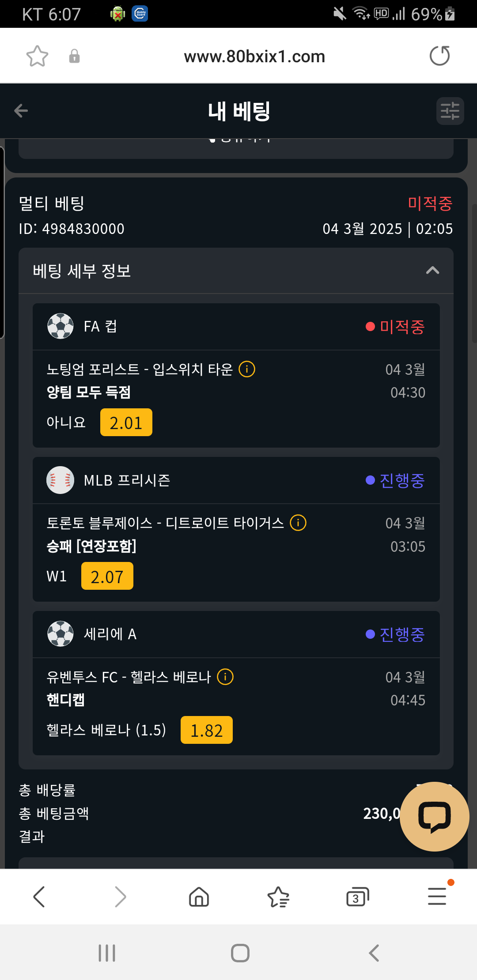
Task: Tap the Android recent apps button
Action: click(x=107, y=953)
